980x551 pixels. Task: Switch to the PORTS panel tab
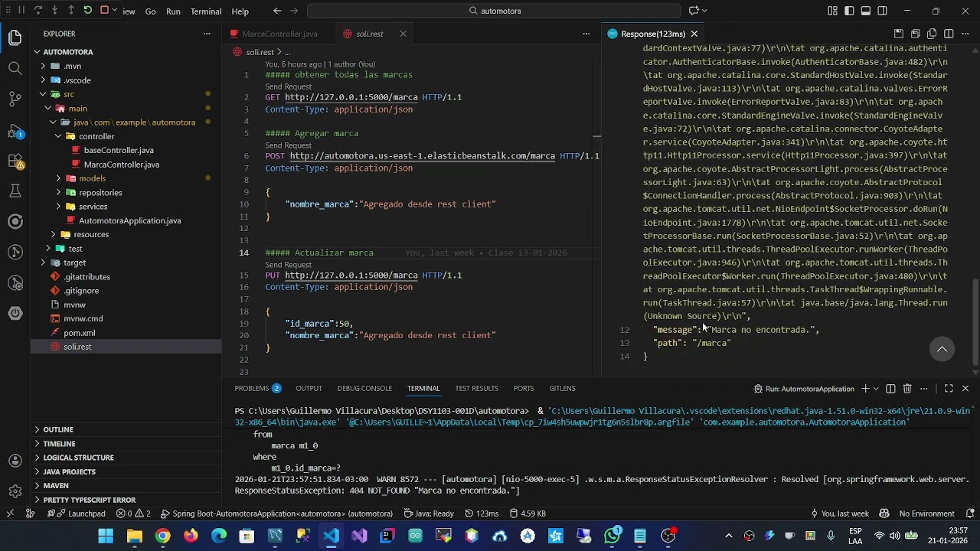pyautogui.click(x=524, y=388)
